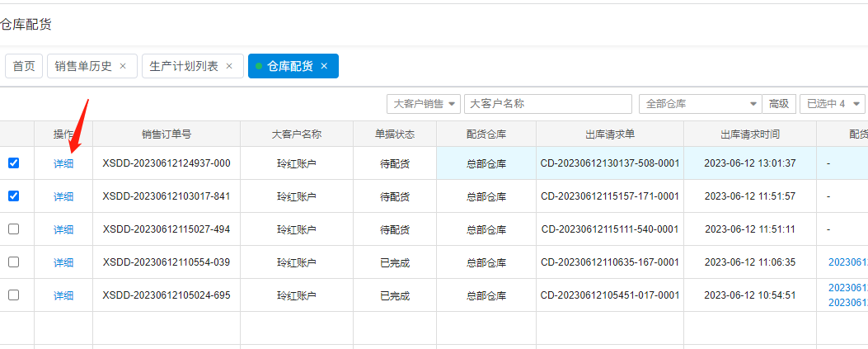Click 玲红账户 in row XSDD-20230612103017-841
868x349 pixels.
[297, 196]
